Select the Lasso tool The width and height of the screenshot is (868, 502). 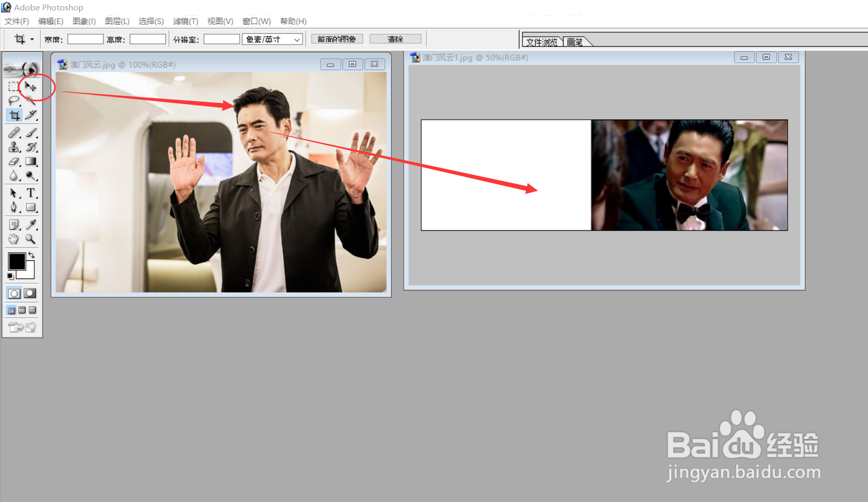click(14, 101)
